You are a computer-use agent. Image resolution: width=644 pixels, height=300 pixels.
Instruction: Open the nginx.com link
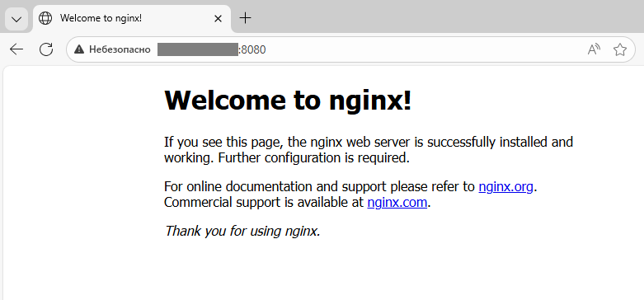coord(397,202)
